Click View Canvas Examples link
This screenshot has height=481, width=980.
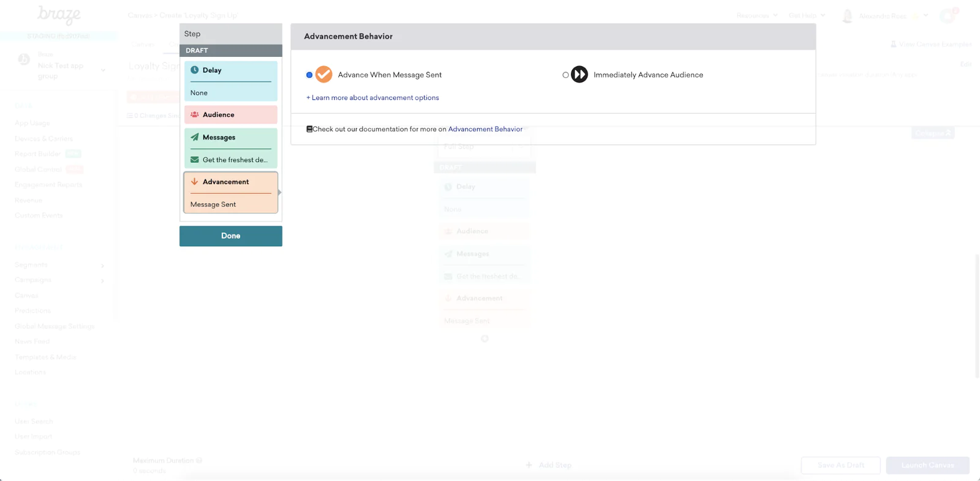(931, 44)
